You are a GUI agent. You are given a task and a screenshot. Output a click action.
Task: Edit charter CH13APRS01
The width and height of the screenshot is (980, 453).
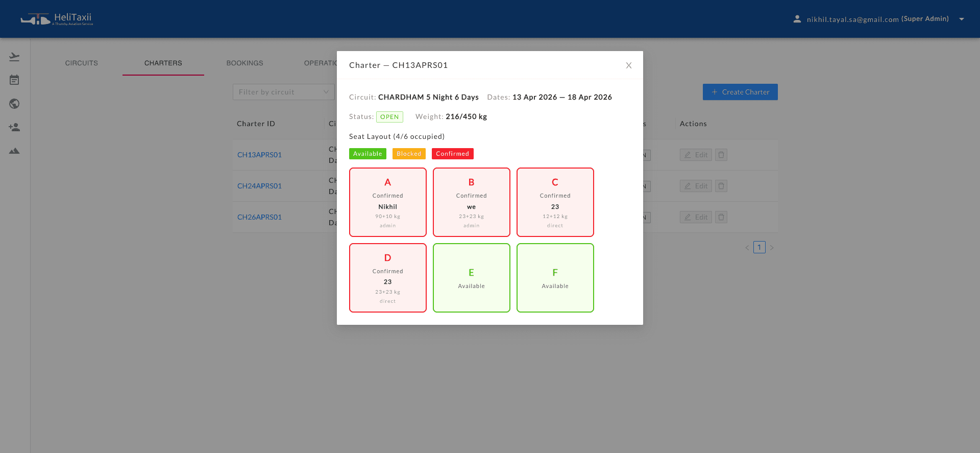pyautogui.click(x=696, y=155)
